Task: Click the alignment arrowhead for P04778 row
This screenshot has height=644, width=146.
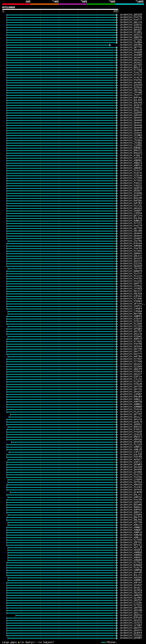Action: click(117, 17)
